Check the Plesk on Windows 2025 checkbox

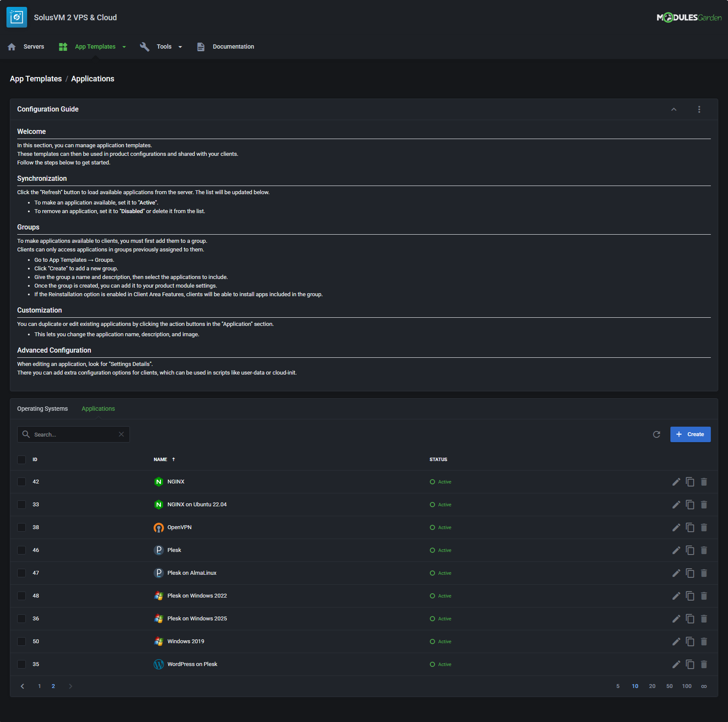(x=22, y=619)
